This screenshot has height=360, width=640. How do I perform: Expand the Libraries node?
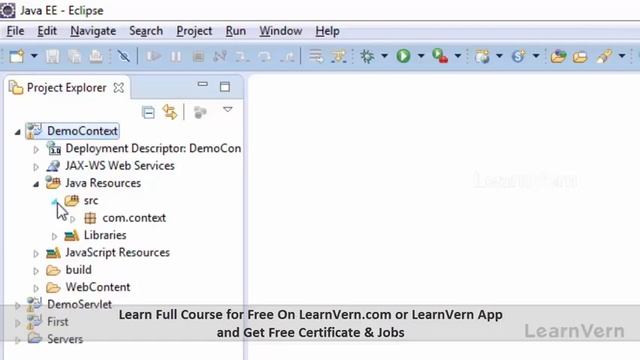[x=54, y=236]
